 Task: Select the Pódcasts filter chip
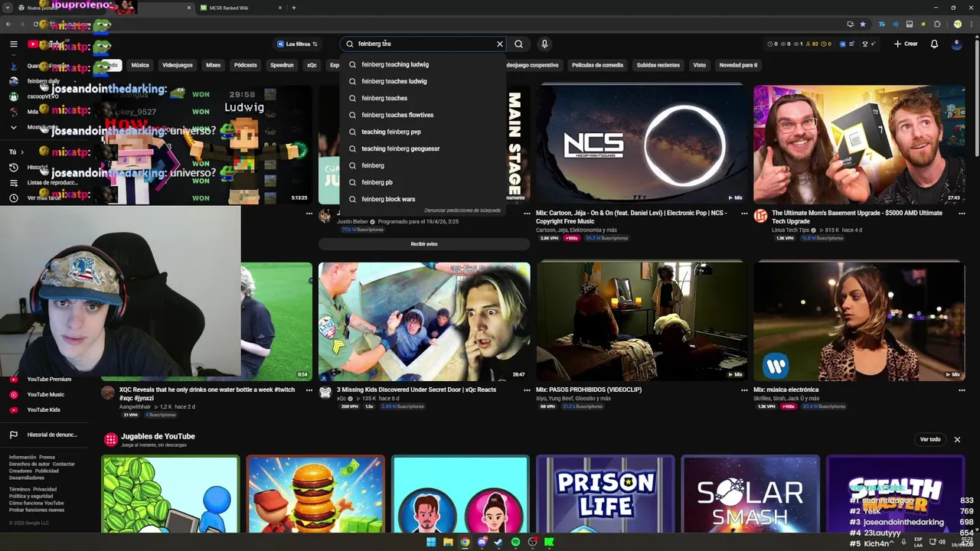click(x=245, y=65)
